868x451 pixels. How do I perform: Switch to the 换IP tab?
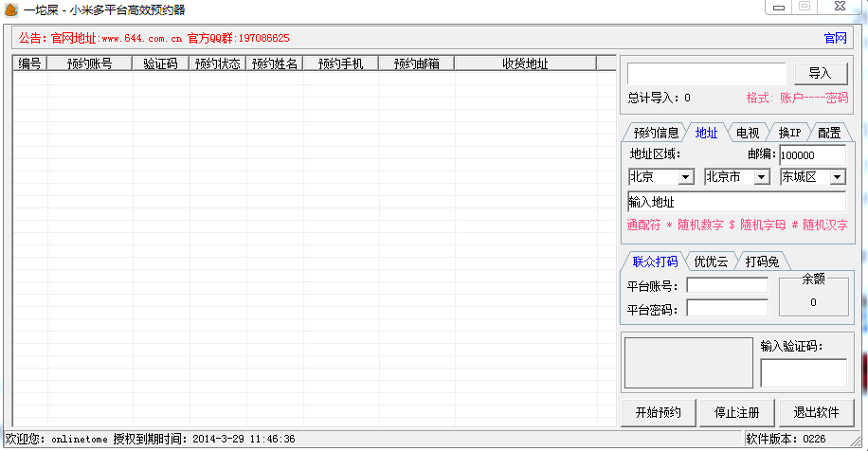coord(789,133)
